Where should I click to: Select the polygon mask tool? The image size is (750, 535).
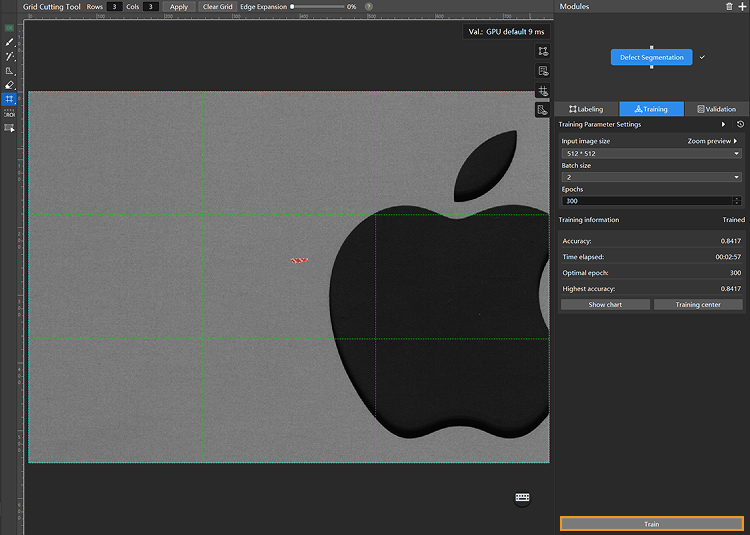[9, 71]
